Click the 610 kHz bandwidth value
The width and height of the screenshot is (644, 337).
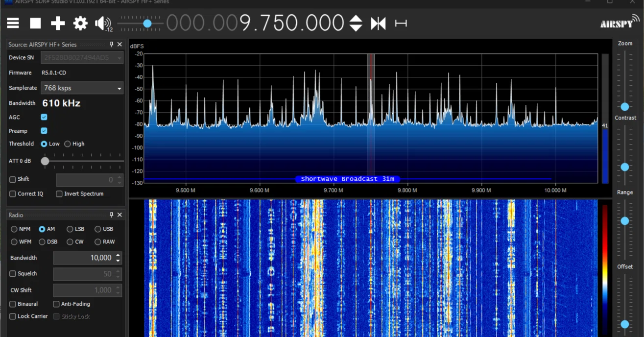pyautogui.click(x=61, y=103)
